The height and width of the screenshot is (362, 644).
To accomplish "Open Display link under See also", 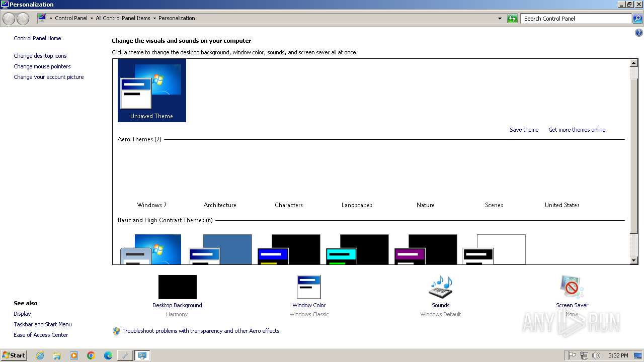I will 22,314.
